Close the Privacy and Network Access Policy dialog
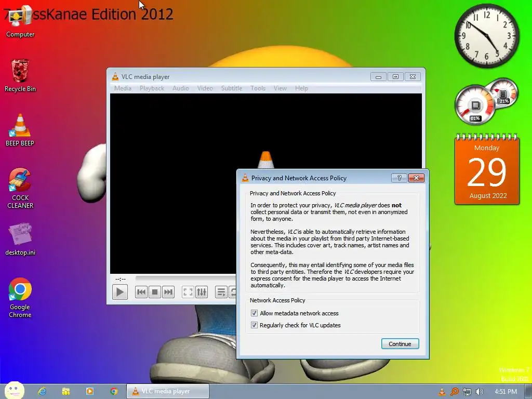 coord(416,178)
